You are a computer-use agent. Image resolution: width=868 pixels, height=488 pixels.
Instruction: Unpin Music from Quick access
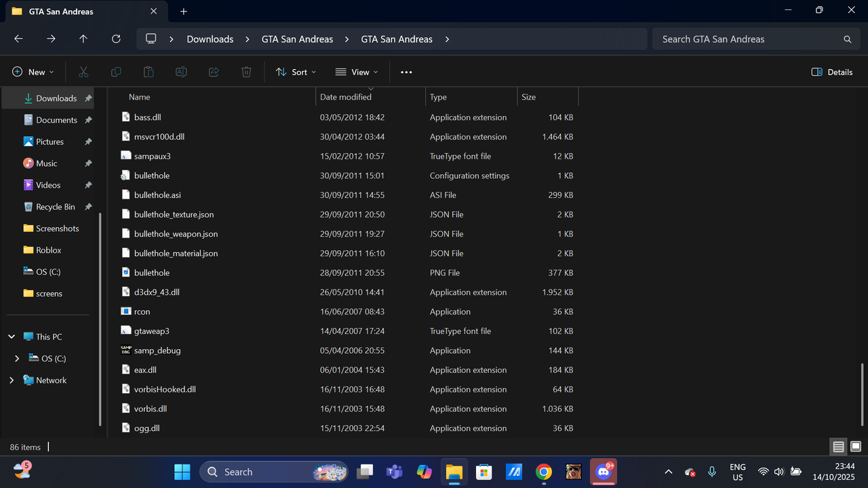tap(88, 163)
